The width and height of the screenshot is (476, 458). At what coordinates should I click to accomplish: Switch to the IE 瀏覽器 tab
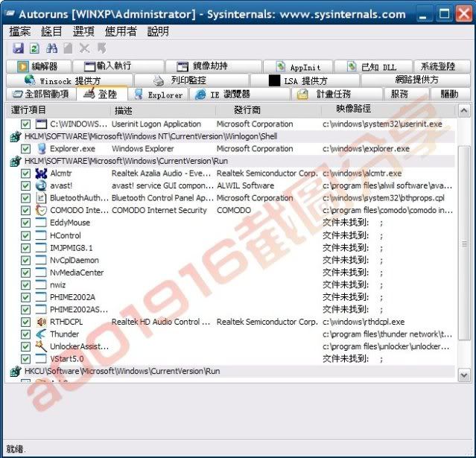240,95
